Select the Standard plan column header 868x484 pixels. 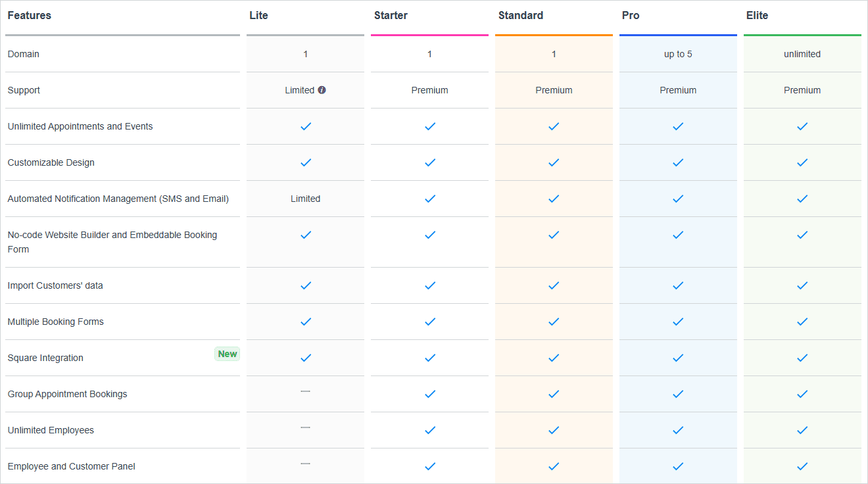521,15
